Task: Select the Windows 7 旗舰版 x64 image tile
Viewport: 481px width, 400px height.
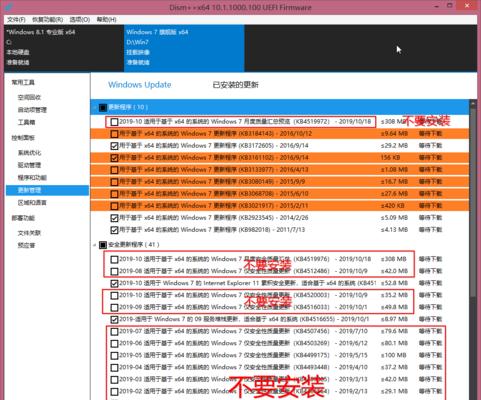Action: pos(184,48)
